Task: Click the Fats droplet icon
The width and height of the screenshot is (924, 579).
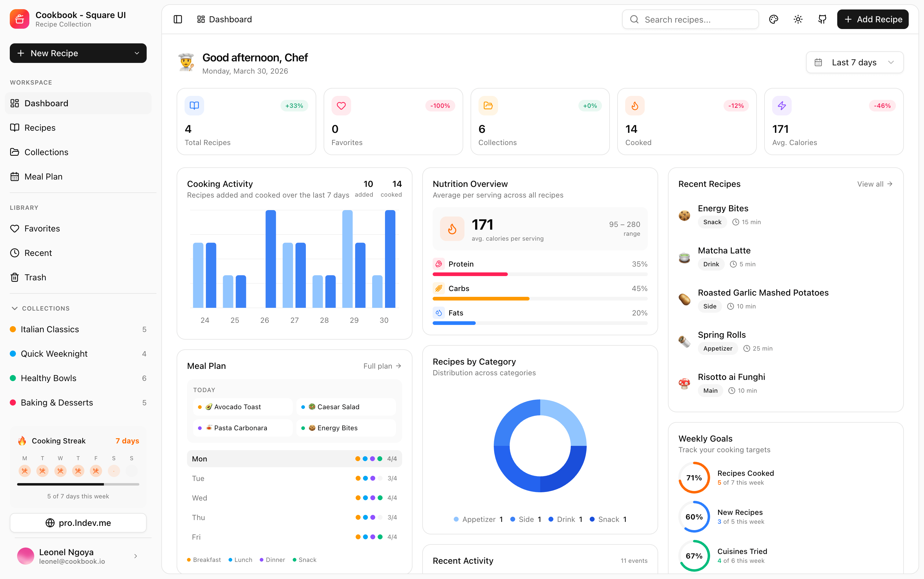Action: (439, 313)
